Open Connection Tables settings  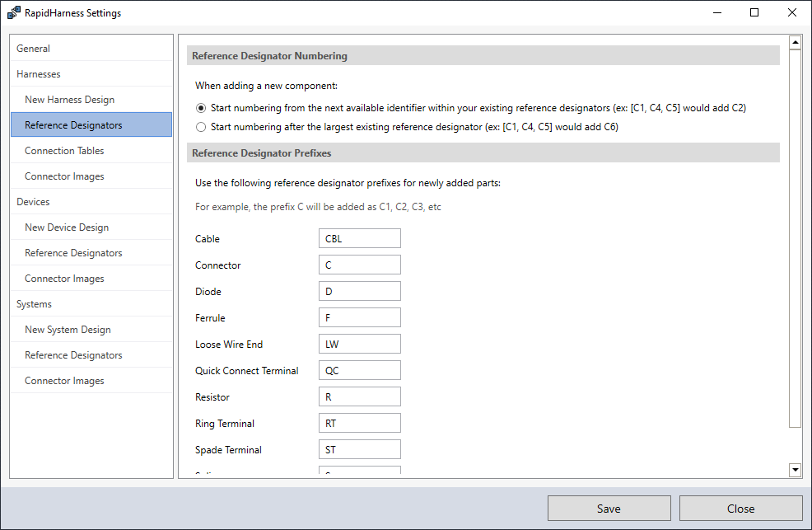(91, 151)
